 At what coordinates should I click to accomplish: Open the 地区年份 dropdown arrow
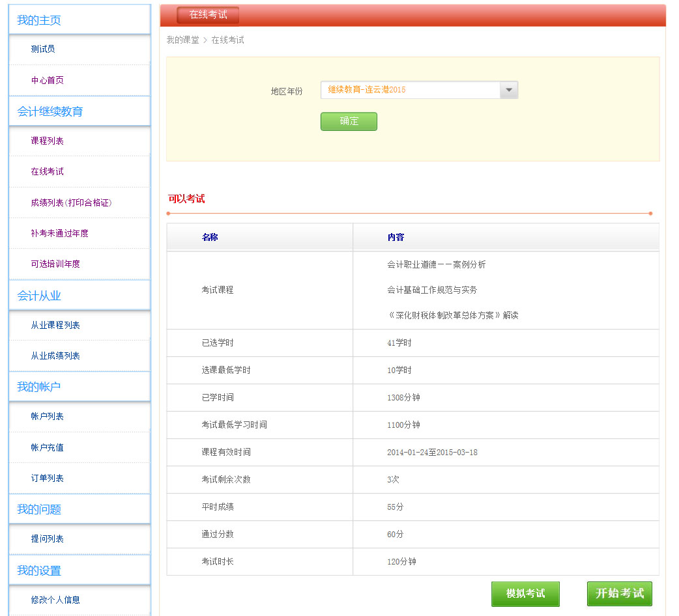click(x=509, y=90)
